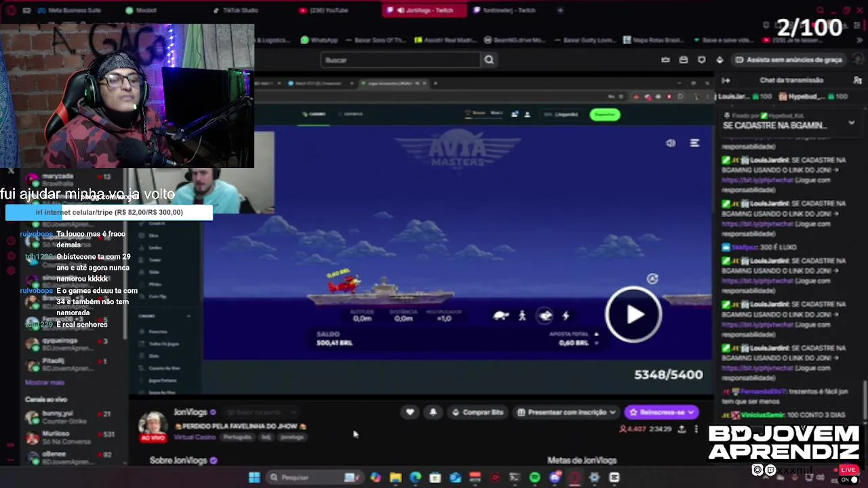Open Murilloso live channel in sidebar
The width and height of the screenshot is (868, 488).
click(x=68, y=436)
